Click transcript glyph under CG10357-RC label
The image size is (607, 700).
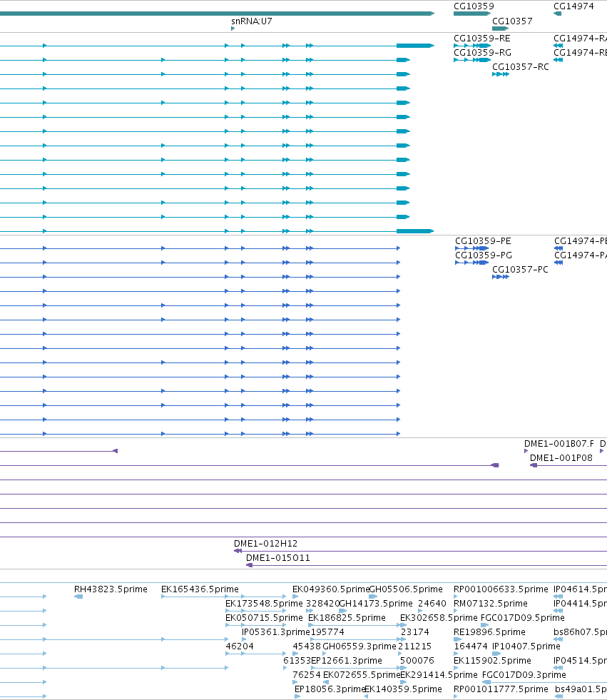click(x=501, y=74)
